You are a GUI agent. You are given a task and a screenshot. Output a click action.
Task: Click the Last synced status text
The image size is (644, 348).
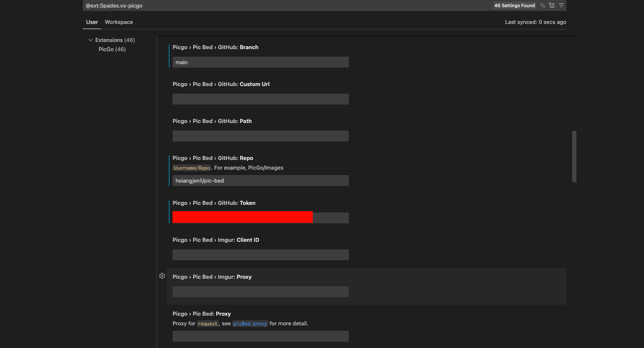tap(536, 22)
